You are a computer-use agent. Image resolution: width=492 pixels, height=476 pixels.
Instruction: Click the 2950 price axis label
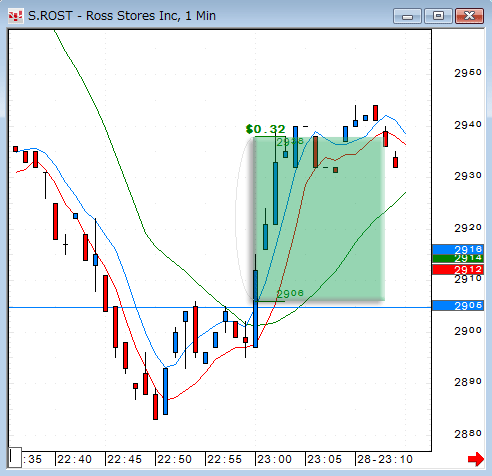[x=468, y=73]
